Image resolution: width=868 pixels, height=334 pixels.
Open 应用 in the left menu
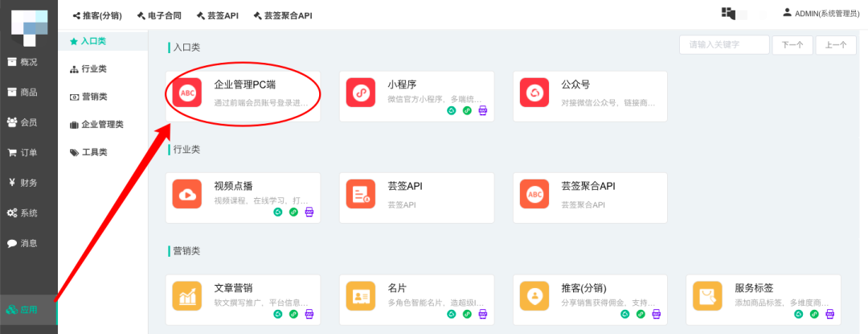[29, 310]
